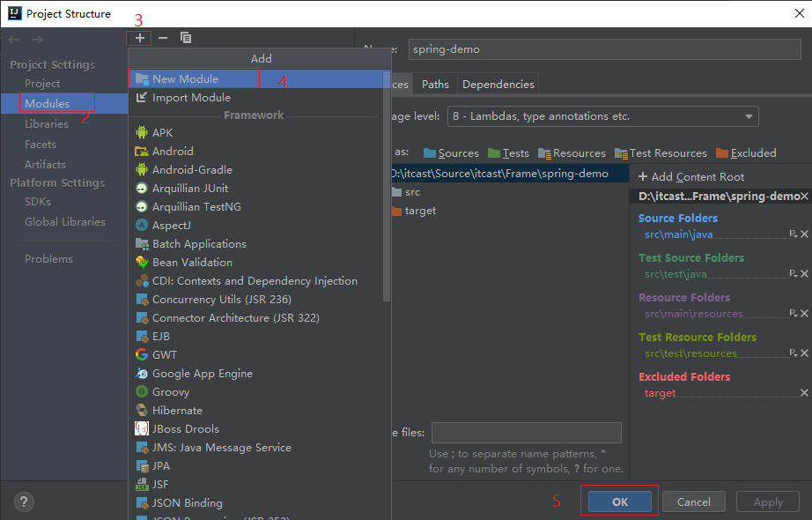This screenshot has height=520, width=812.
Task: Choose Hibernate framework from Add list
Action: tap(177, 411)
